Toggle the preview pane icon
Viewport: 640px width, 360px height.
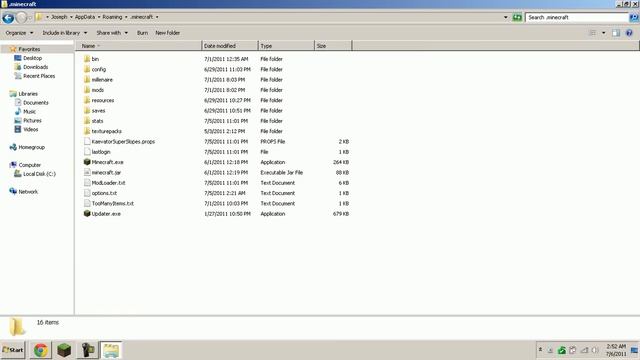pyautogui.click(x=616, y=33)
